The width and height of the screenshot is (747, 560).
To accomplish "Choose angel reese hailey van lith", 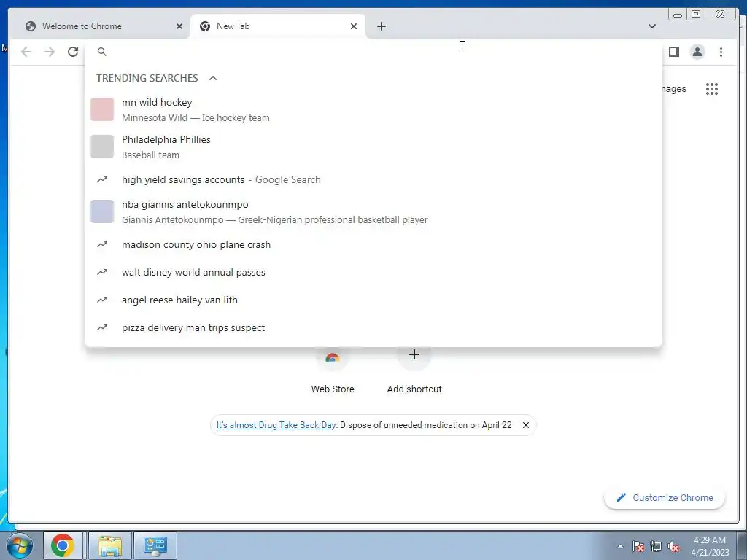I will pos(373,300).
